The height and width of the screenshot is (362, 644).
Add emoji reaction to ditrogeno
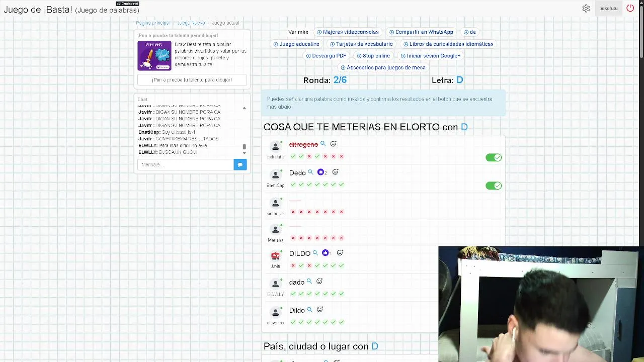click(x=333, y=144)
